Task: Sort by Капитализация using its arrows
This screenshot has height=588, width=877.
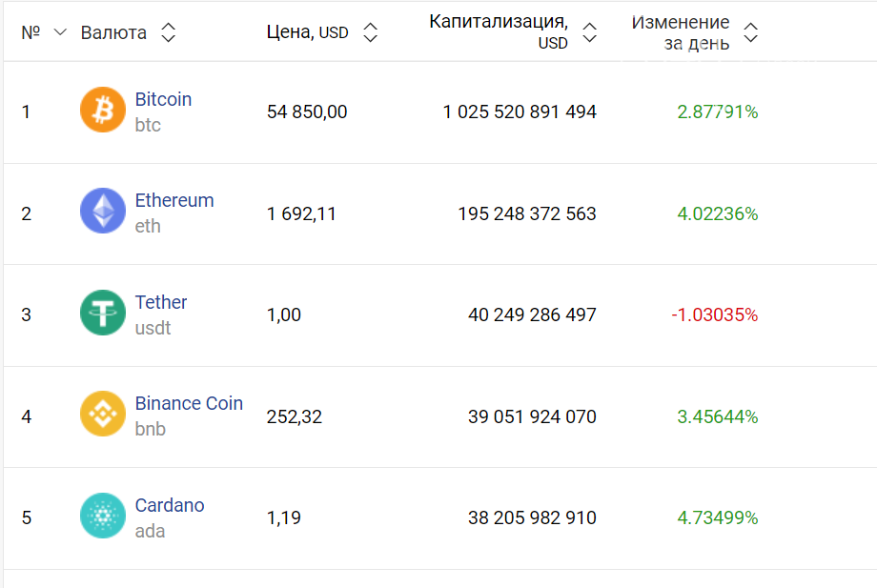Action: (x=589, y=32)
